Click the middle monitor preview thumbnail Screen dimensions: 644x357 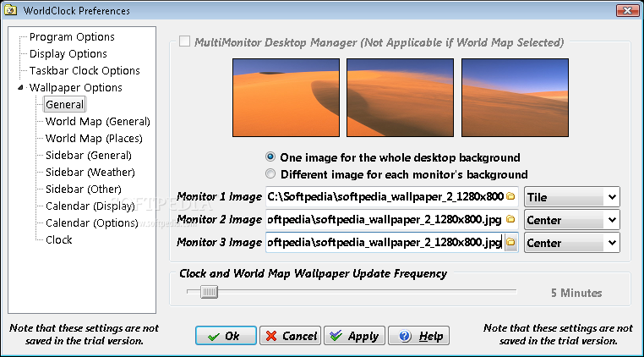(400, 97)
